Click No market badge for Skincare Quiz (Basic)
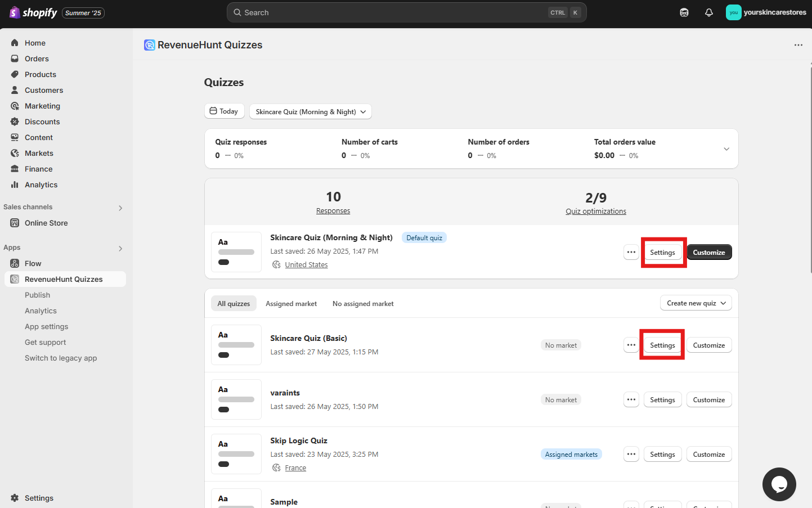The height and width of the screenshot is (508, 812). pyautogui.click(x=561, y=345)
